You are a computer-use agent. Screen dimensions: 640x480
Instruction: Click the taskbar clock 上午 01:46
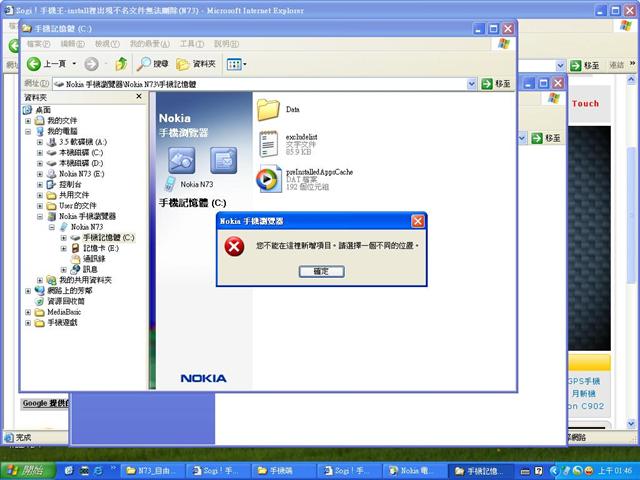coord(615,471)
